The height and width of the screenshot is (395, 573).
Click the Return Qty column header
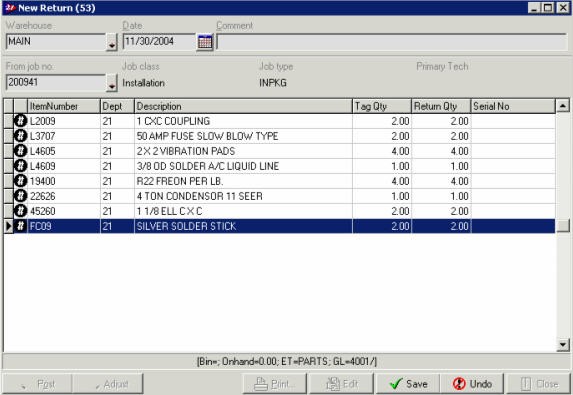pyautogui.click(x=441, y=106)
